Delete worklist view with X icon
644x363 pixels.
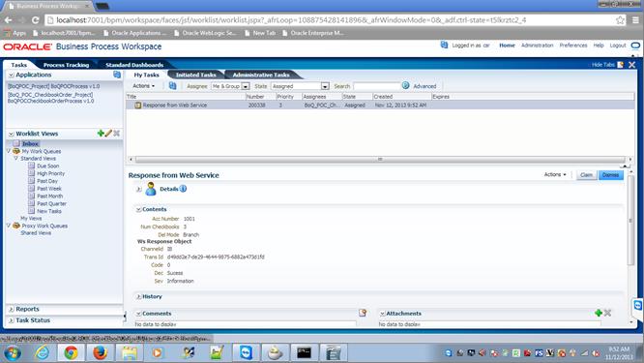coord(117,134)
